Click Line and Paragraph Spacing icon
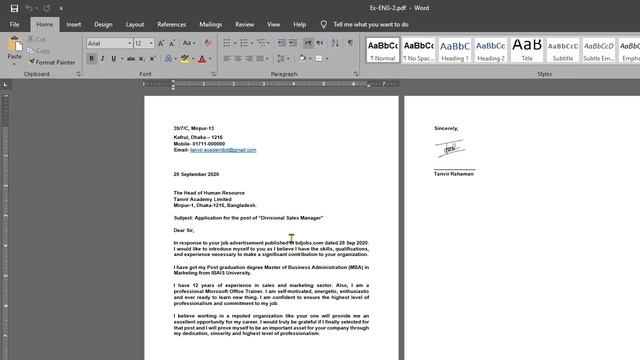This screenshot has width=640, height=360. (x=281, y=59)
